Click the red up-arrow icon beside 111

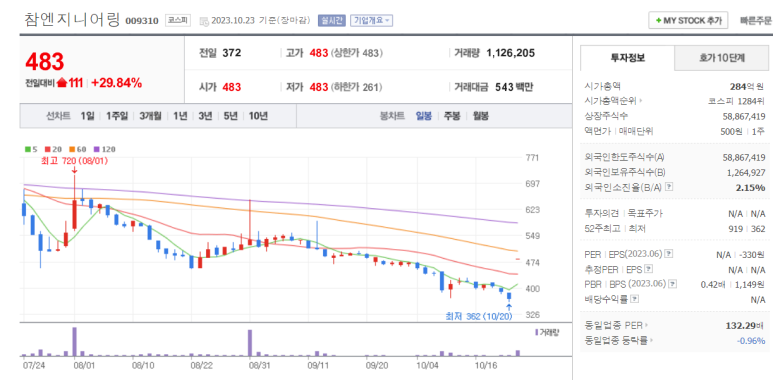62,83
